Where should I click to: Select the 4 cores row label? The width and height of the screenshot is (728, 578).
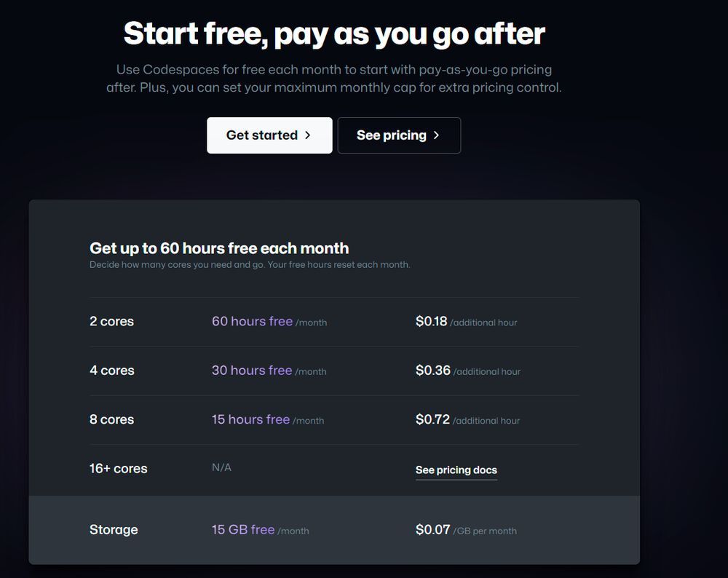click(x=111, y=371)
